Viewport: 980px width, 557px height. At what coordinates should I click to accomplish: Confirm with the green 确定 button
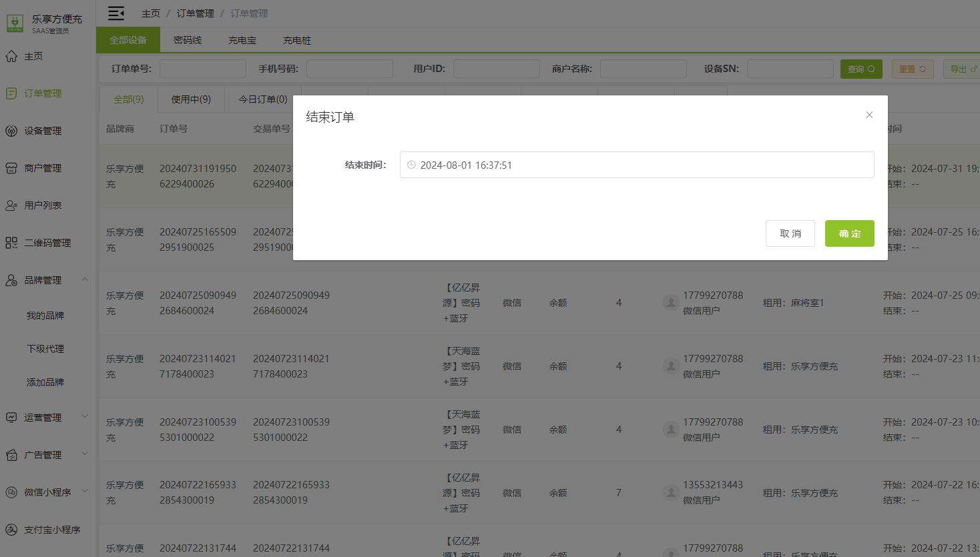850,233
